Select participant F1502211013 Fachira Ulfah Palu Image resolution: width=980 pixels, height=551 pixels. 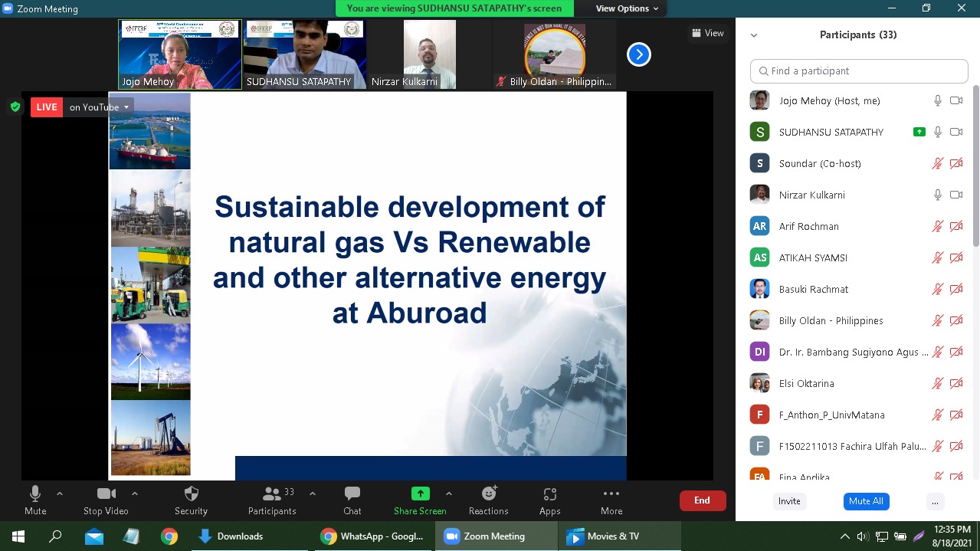point(856,446)
